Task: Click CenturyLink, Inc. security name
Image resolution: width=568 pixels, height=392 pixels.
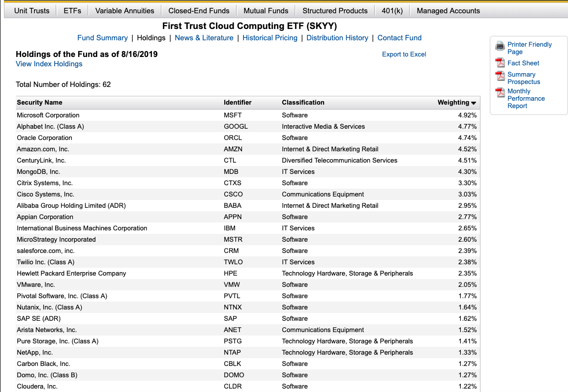Action: (x=41, y=160)
